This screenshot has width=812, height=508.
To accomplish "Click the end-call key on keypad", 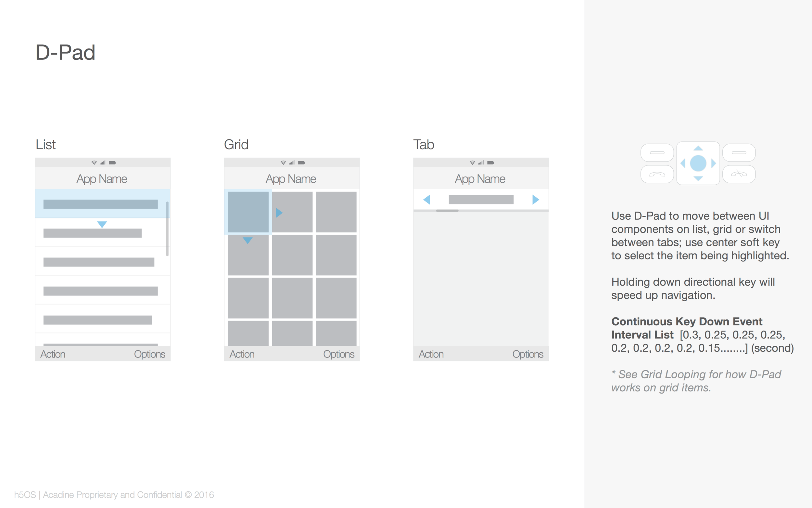I will coord(739,174).
